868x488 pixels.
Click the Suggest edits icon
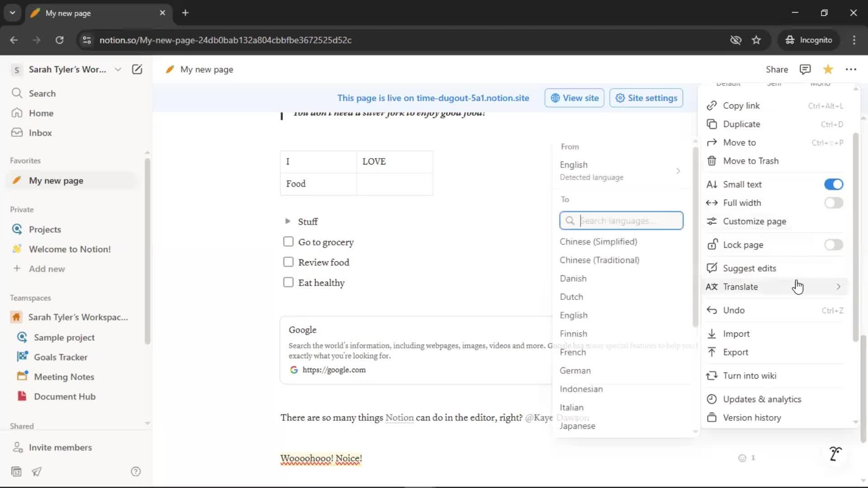pos(712,268)
